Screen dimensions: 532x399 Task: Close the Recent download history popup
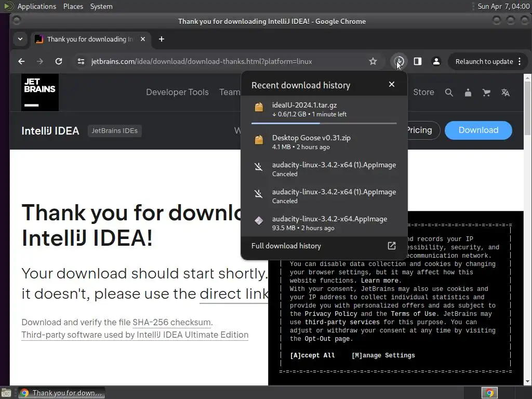click(392, 84)
